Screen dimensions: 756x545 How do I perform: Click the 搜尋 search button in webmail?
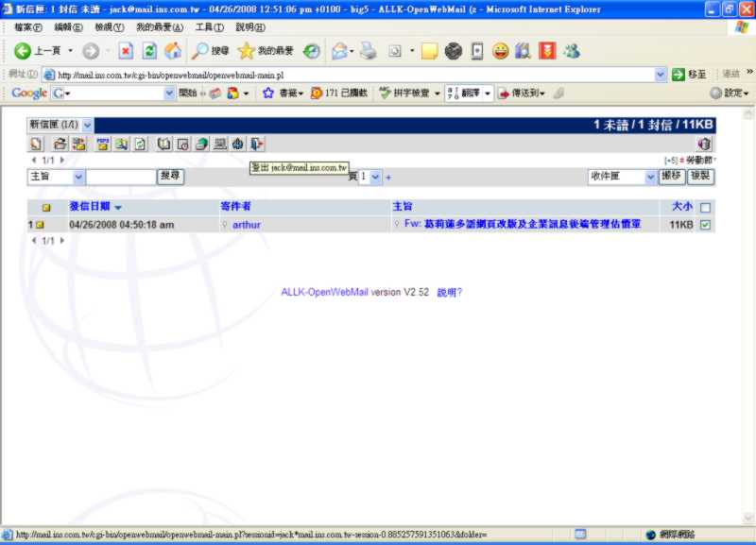pos(170,177)
